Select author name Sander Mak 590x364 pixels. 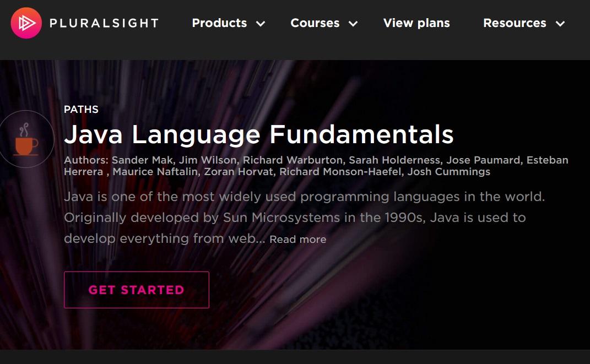tap(142, 160)
